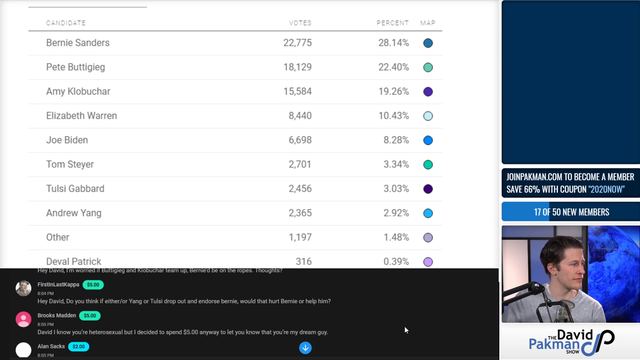Click the Alan Sacks username in chat
Viewport: 640px width, 360px height.
coord(51,347)
